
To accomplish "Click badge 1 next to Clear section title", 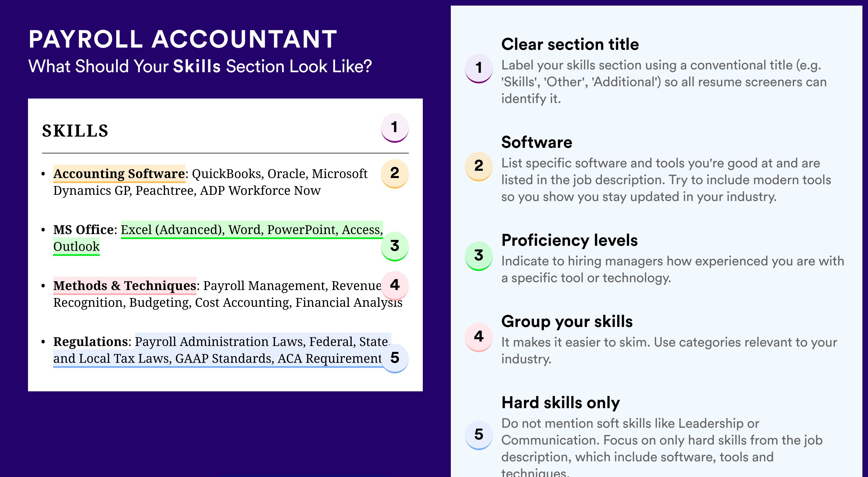I will tap(479, 68).
